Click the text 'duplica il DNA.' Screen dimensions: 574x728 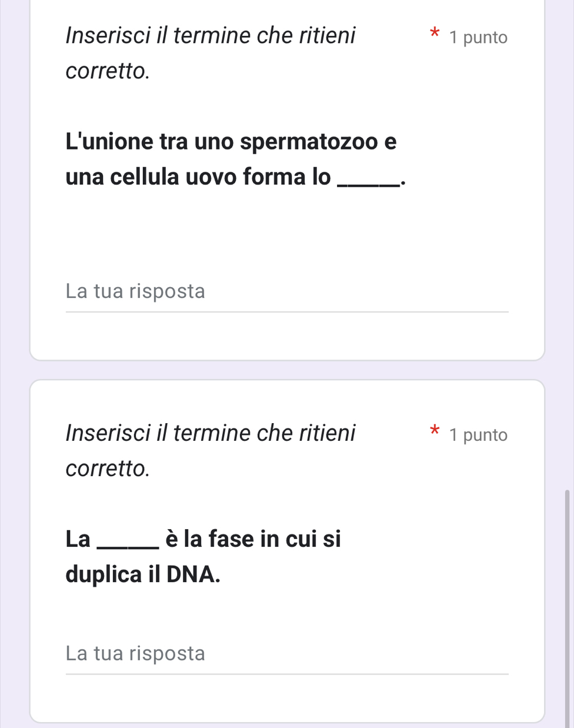click(x=143, y=574)
